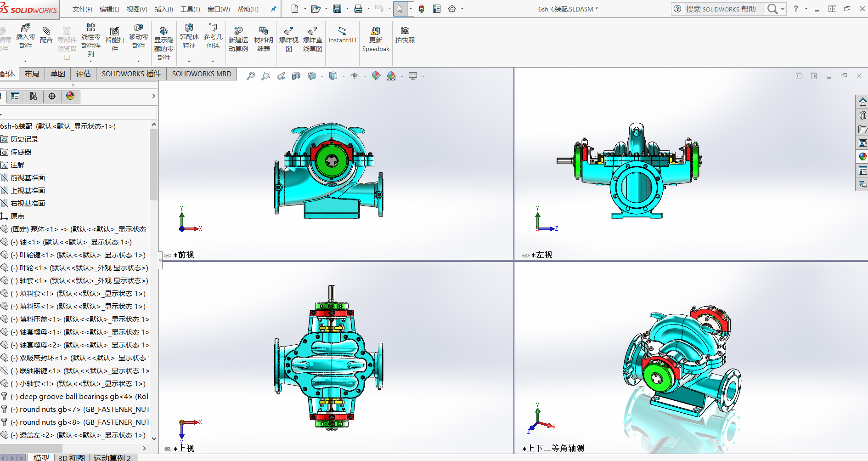Click 智能扣件 (Smart Fasteners) tool

tap(115, 39)
